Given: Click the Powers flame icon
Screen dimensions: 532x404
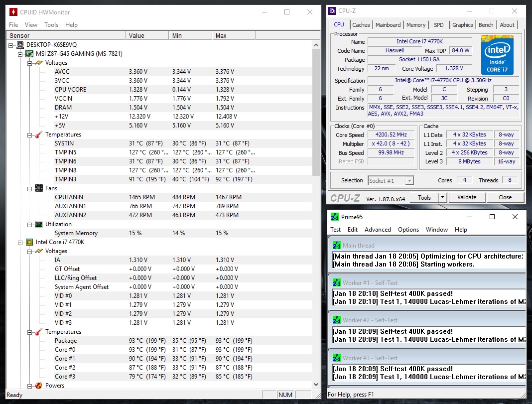Looking at the screenshot, I should (x=39, y=386).
